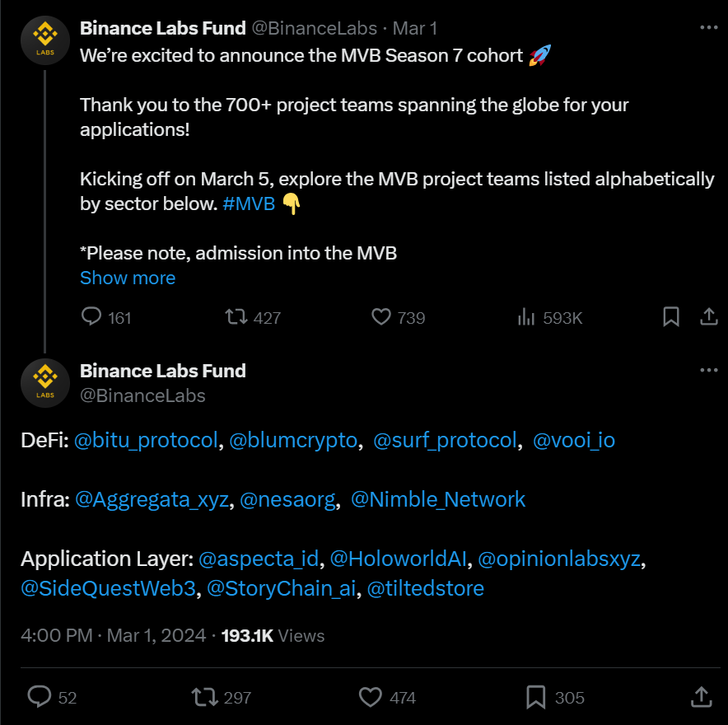Expand tweet text with Show more
The image size is (728, 725).
coord(128,278)
